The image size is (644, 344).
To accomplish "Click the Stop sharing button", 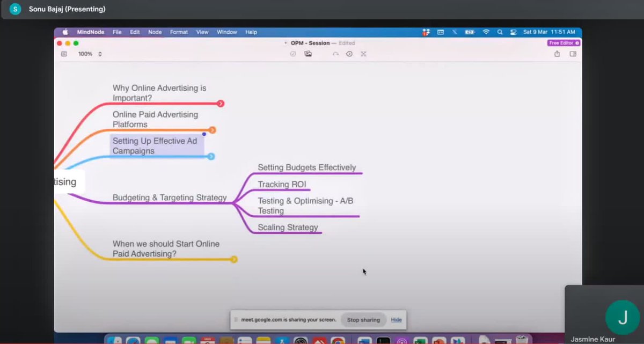I will pyautogui.click(x=363, y=320).
